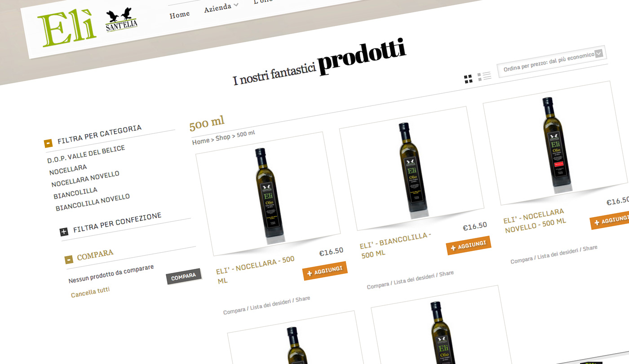This screenshot has height=364, width=629.
Task: Open the Azienda menu dropdown
Action: [221, 7]
